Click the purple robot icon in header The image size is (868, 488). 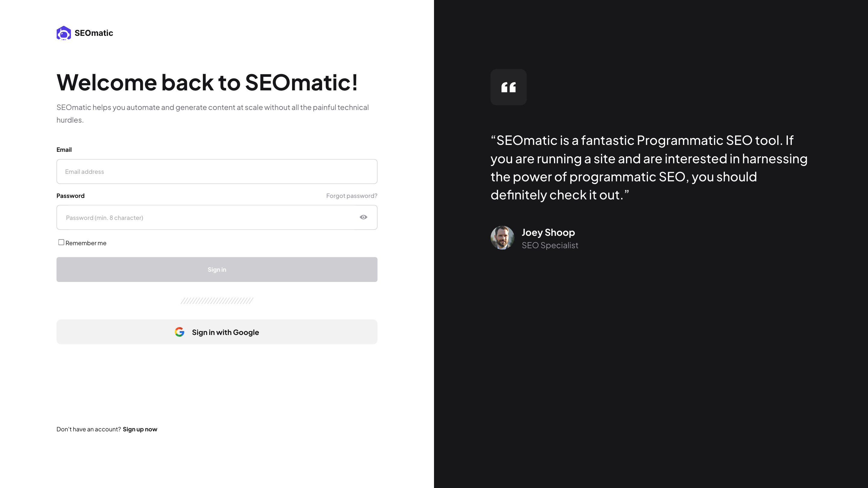[64, 33]
